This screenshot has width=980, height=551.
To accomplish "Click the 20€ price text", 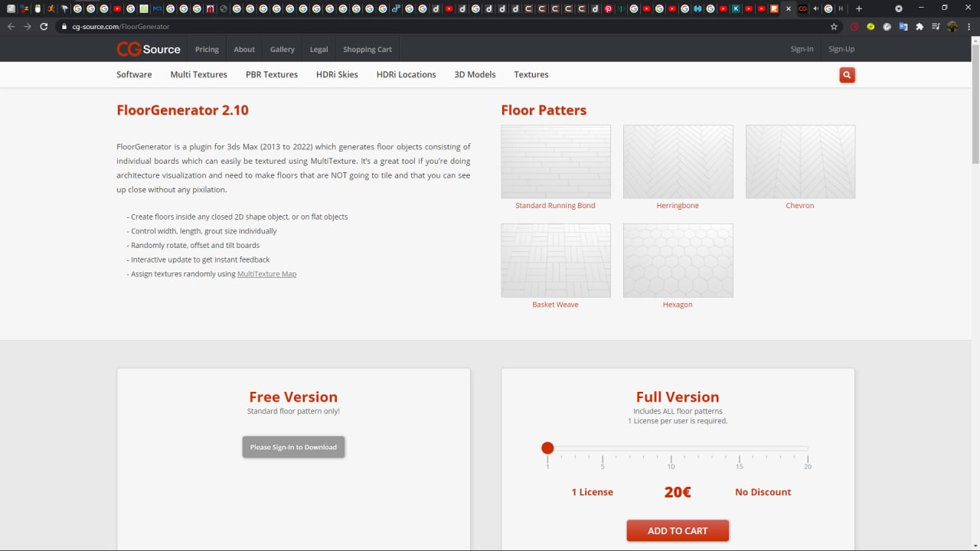I will pos(678,492).
